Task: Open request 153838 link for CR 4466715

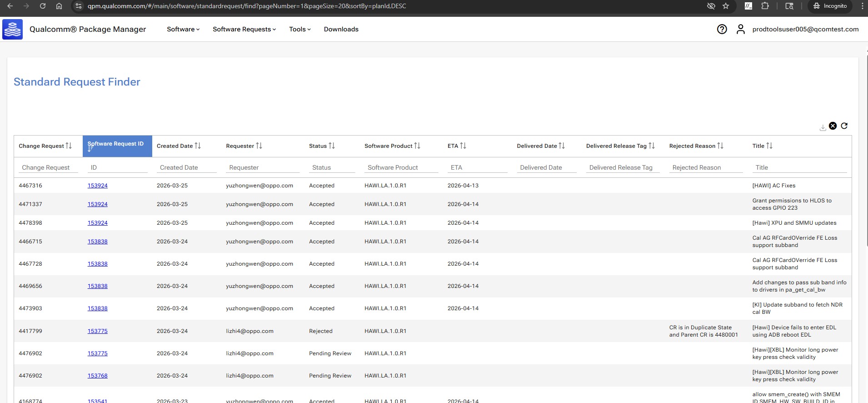Action: [x=98, y=242]
